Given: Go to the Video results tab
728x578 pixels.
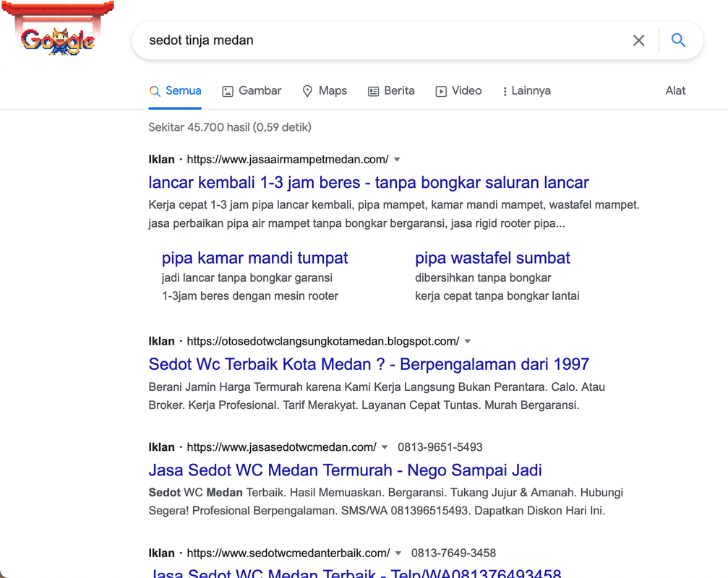Looking at the screenshot, I should point(458,91).
